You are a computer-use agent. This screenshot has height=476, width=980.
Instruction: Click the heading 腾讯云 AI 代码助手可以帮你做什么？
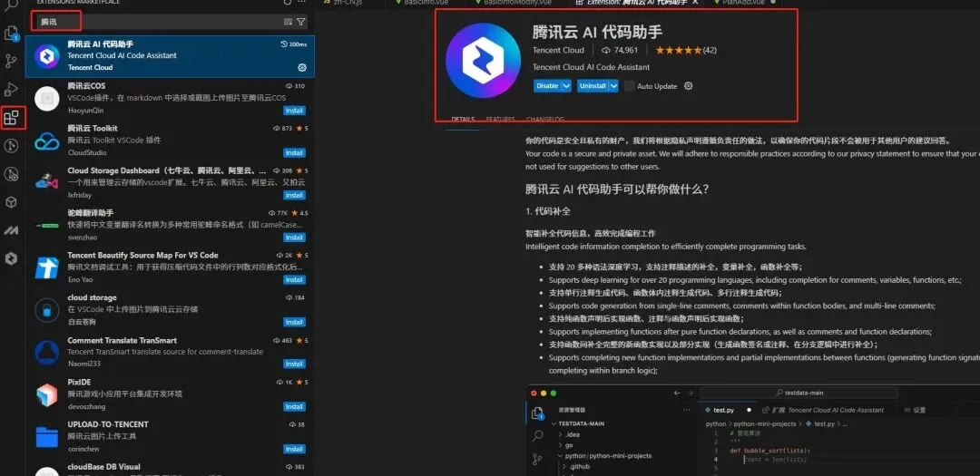click(618, 189)
